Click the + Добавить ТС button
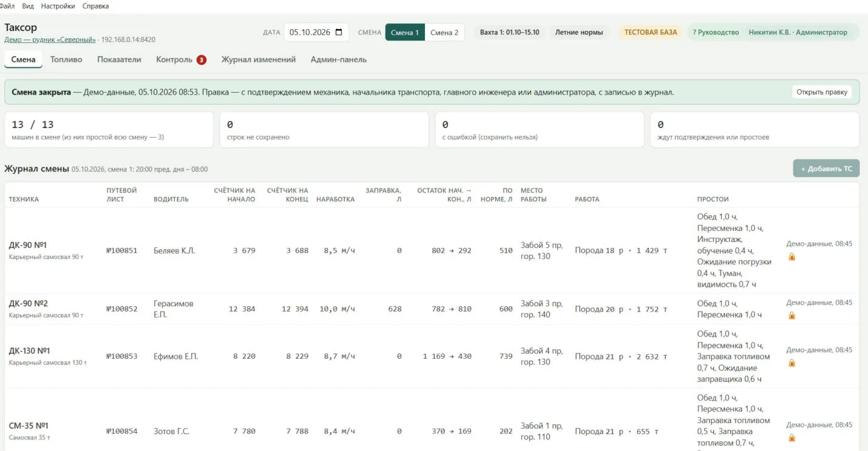 tap(826, 169)
